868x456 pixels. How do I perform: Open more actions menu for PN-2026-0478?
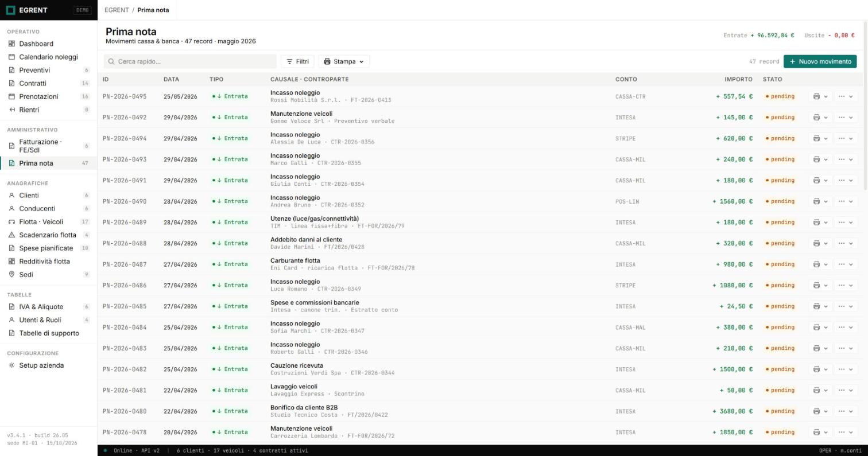845,432
